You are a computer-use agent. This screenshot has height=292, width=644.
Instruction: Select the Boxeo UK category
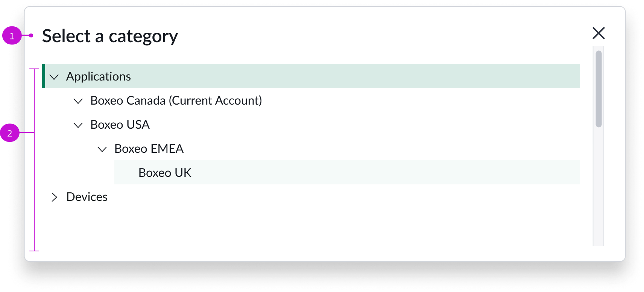tap(165, 173)
